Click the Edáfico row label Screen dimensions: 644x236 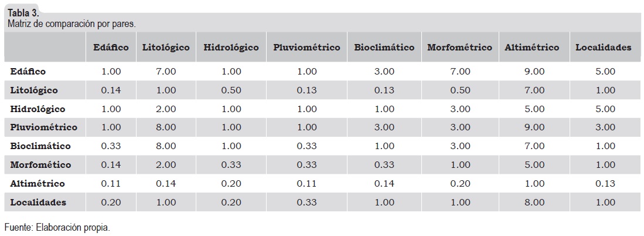(28, 71)
